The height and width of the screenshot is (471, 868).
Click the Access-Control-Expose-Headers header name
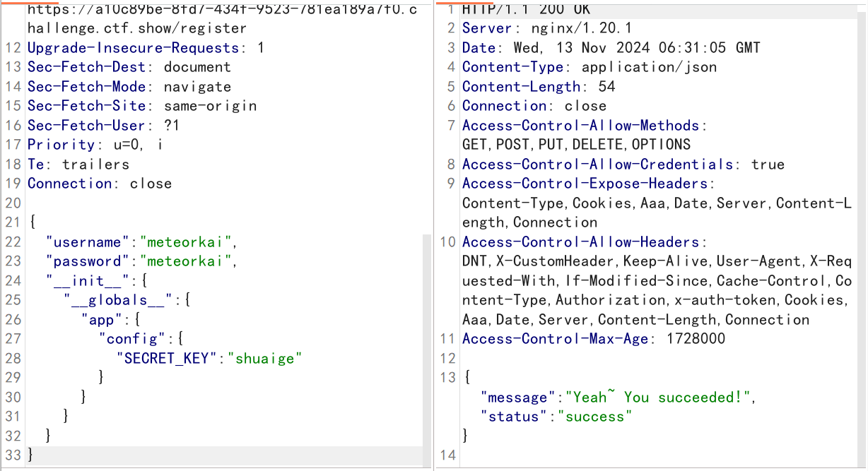click(585, 184)
